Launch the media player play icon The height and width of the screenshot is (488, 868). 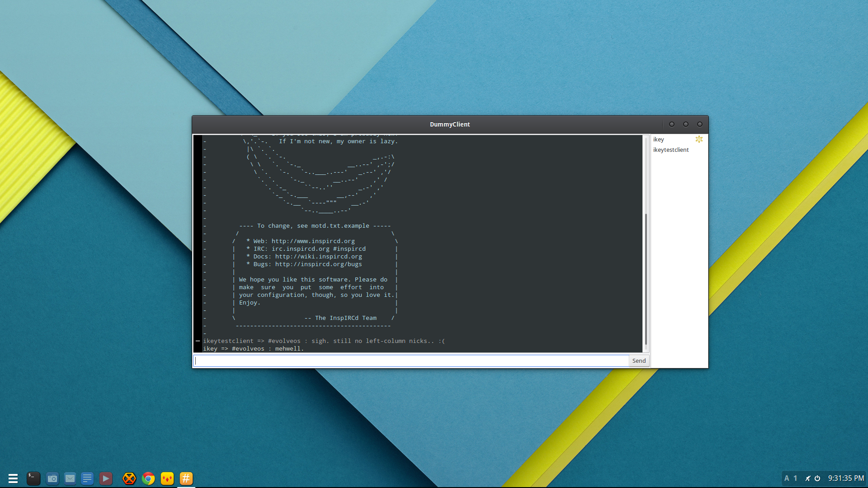(106, 478)
